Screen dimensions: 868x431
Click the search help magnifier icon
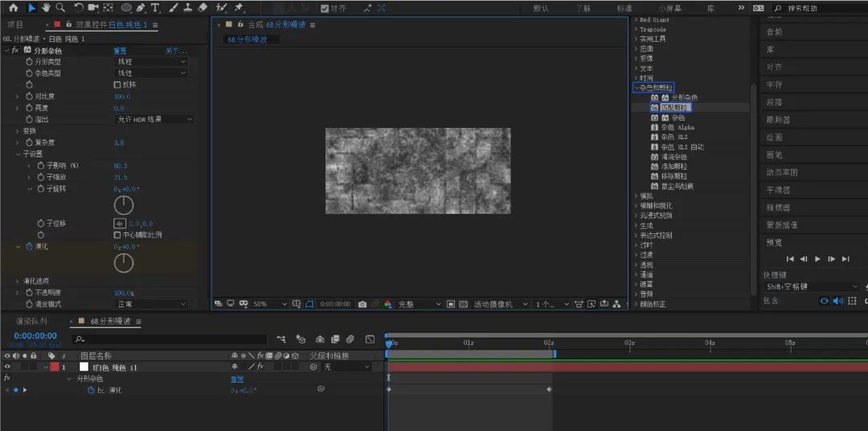[778, 8]
